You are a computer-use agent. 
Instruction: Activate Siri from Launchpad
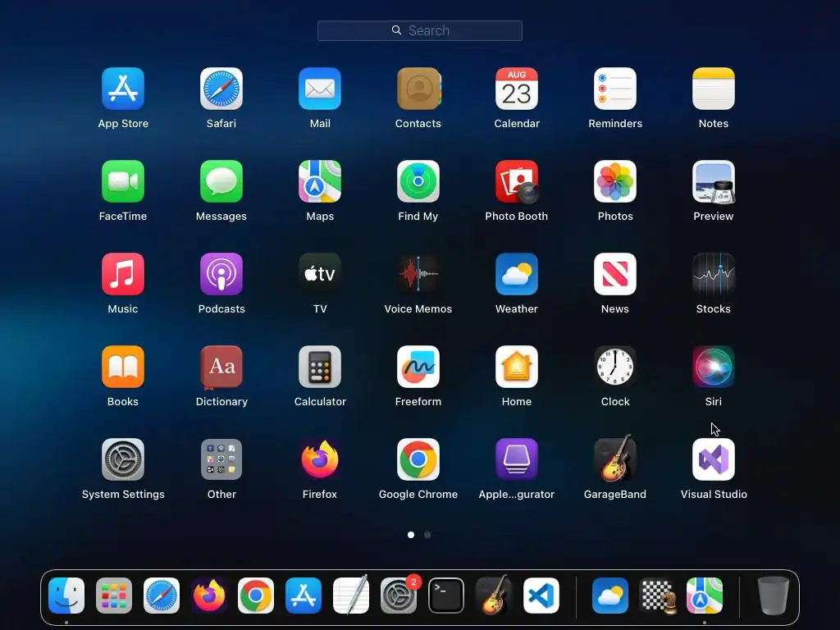pos(714,367)
